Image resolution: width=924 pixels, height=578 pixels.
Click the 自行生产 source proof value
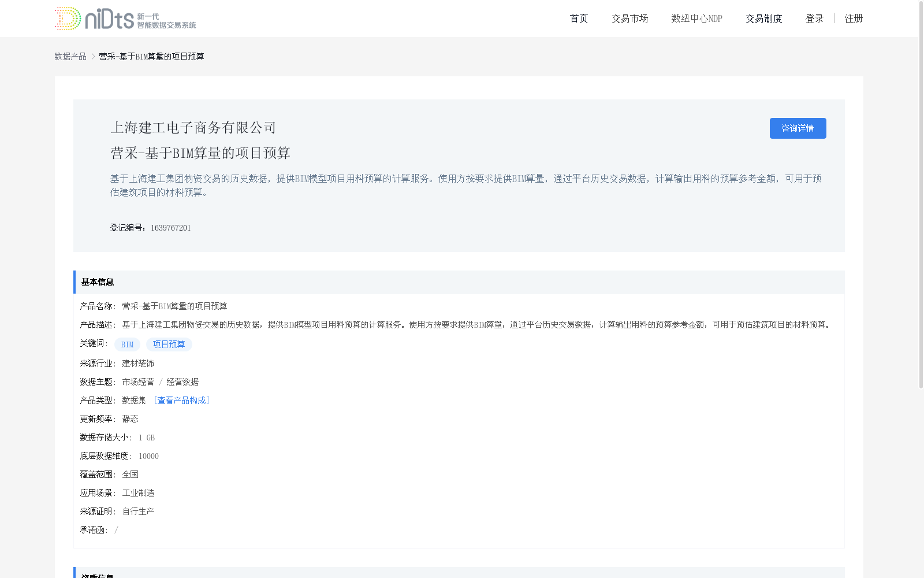138,512
